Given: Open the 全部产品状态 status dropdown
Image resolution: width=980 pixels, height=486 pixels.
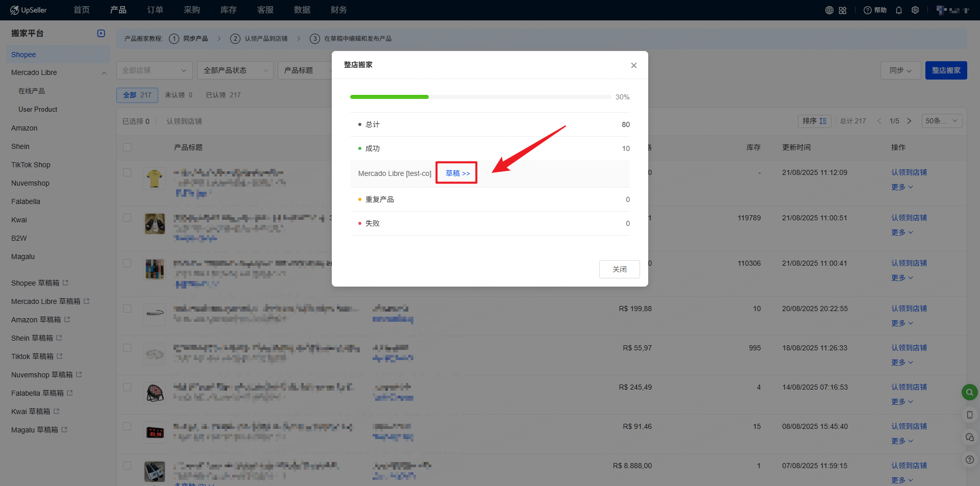Looking at the screenshot, I should coord(235,70).
